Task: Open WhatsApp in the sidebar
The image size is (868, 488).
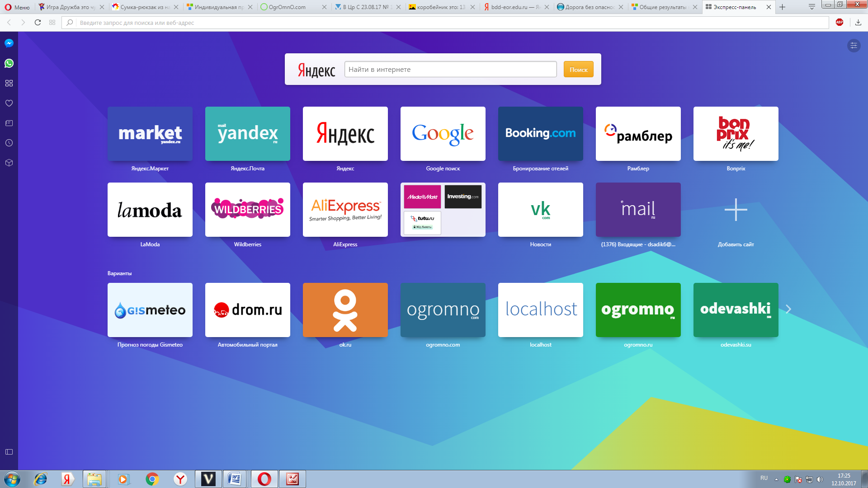Action: point(9,63)
